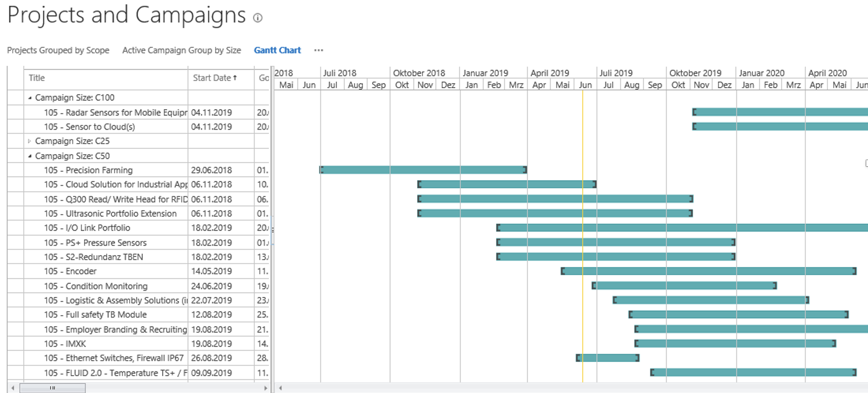Collapse the Campaign Size: C100 group
868x393 pixels.
click(30, 98)
